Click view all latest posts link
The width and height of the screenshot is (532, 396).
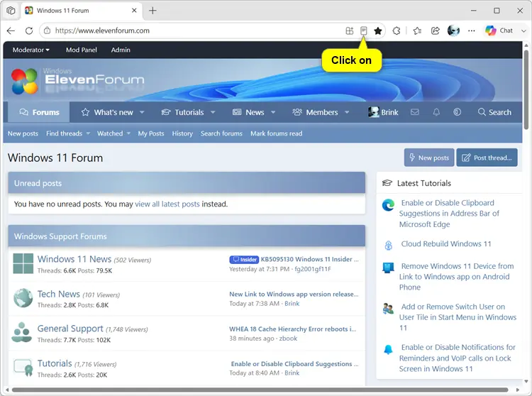(167, 204)
